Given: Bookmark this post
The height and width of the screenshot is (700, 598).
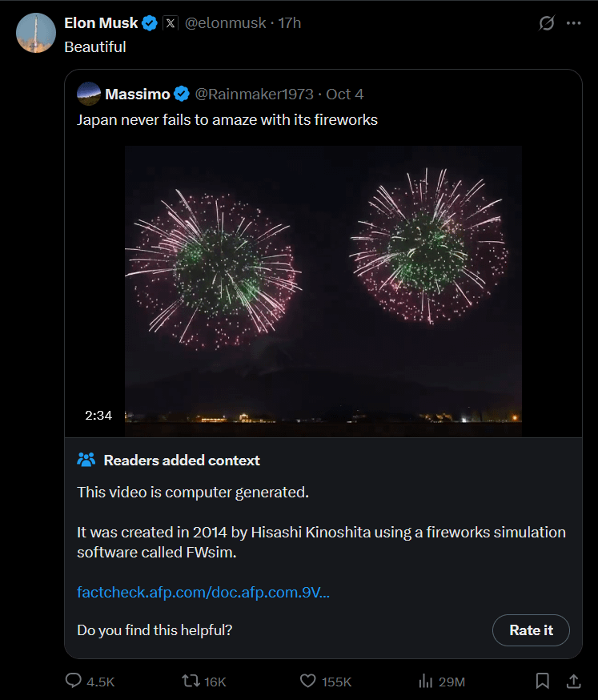Looking at the screenshot, I should click(542, 682).
